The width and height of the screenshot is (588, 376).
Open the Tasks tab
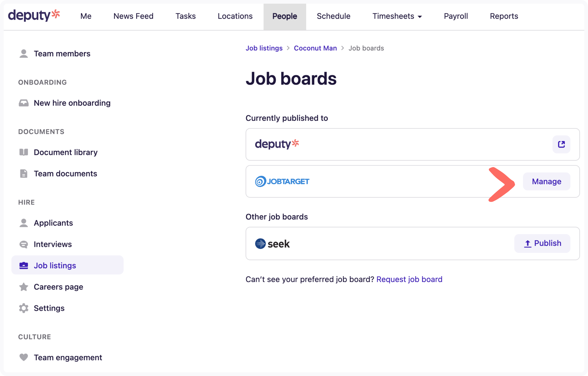pyautogui.click(x=185, y=16)
